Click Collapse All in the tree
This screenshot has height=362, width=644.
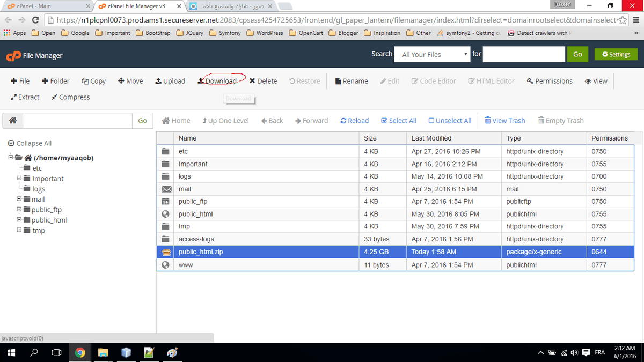click(x=30, y=143)
